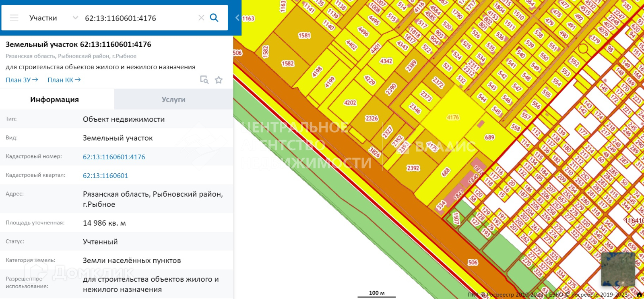Select parcel 689 on the map
Image resolution: width=644 pixels, height=299 pixels.
[489, 137]
